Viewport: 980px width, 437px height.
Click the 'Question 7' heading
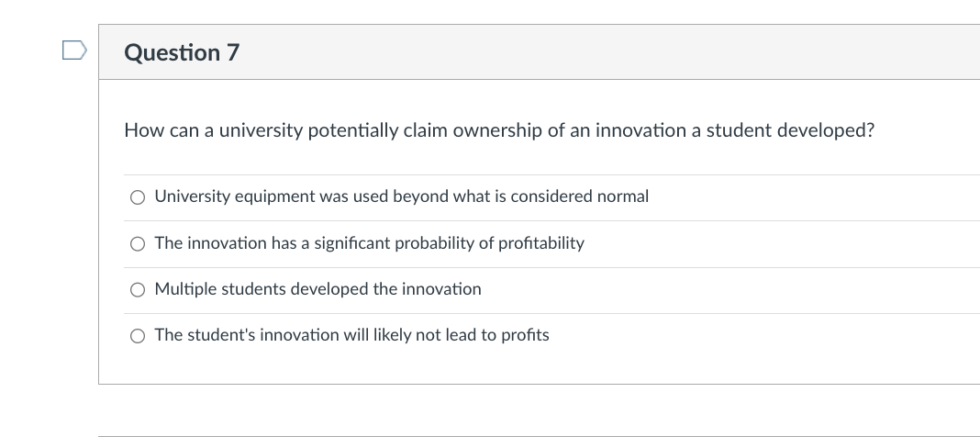(182, 53)
